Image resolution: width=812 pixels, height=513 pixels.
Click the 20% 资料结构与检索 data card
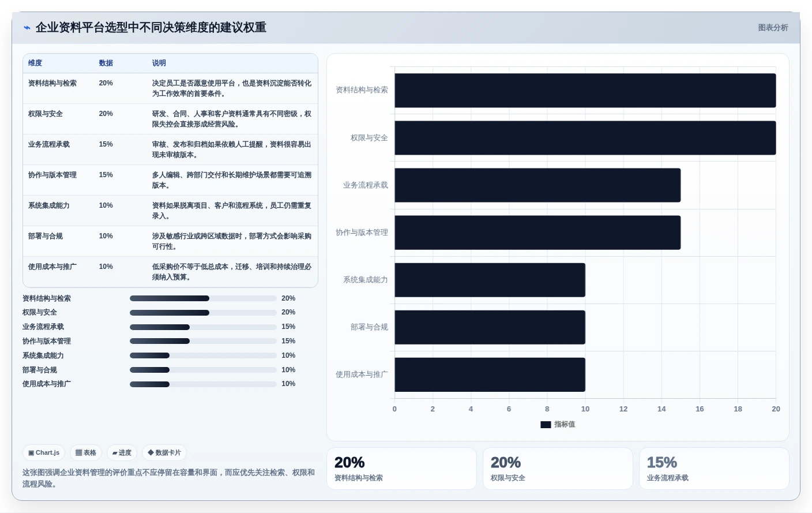(401, 469)
